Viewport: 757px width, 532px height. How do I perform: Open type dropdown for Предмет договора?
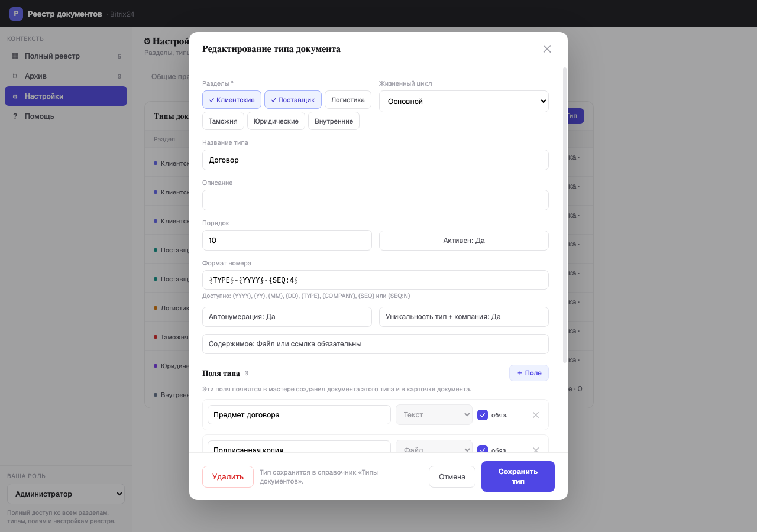point(434,415)
